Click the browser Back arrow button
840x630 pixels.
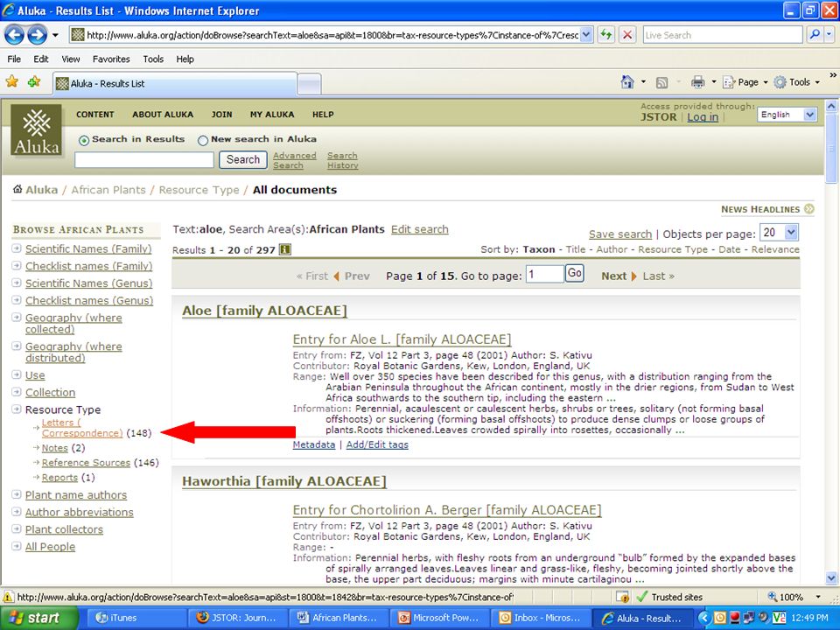[15, 35]
